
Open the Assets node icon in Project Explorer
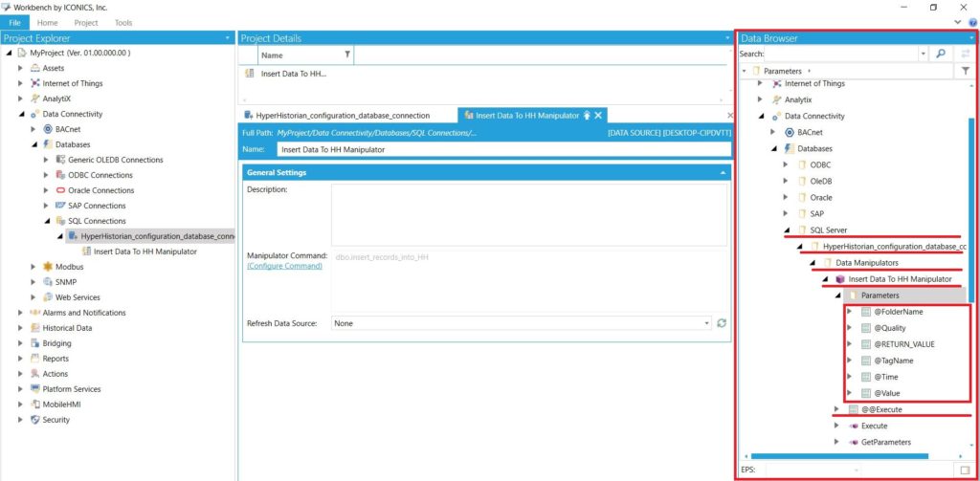(x=35, y=68)
